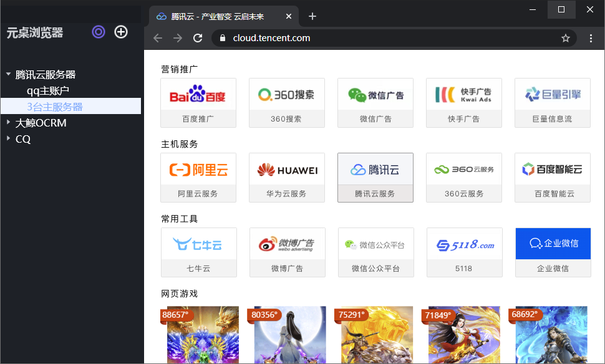This screenshot has width=605, height=364.
Task: Open the 阿里云 logo tile
Action: (198, 169)
